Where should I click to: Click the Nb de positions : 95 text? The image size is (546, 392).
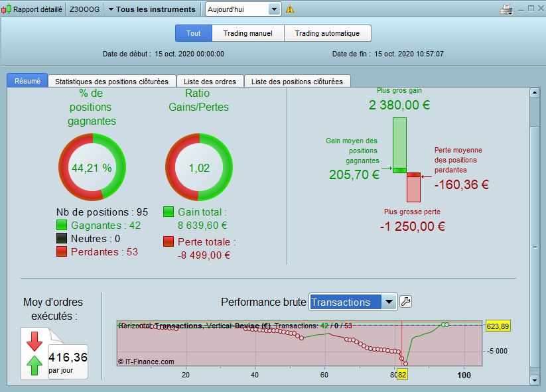tap(102, 212)
